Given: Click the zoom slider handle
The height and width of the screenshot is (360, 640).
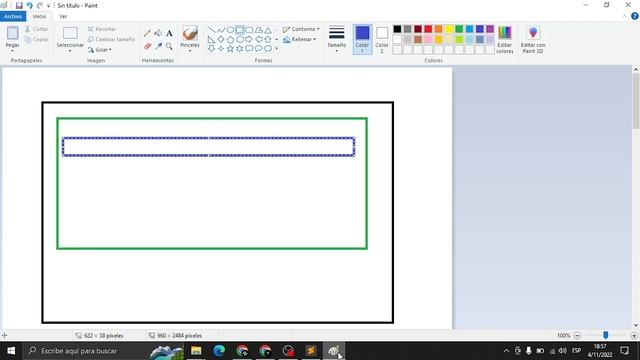Looking at the screenshot, I should [606, 335].
